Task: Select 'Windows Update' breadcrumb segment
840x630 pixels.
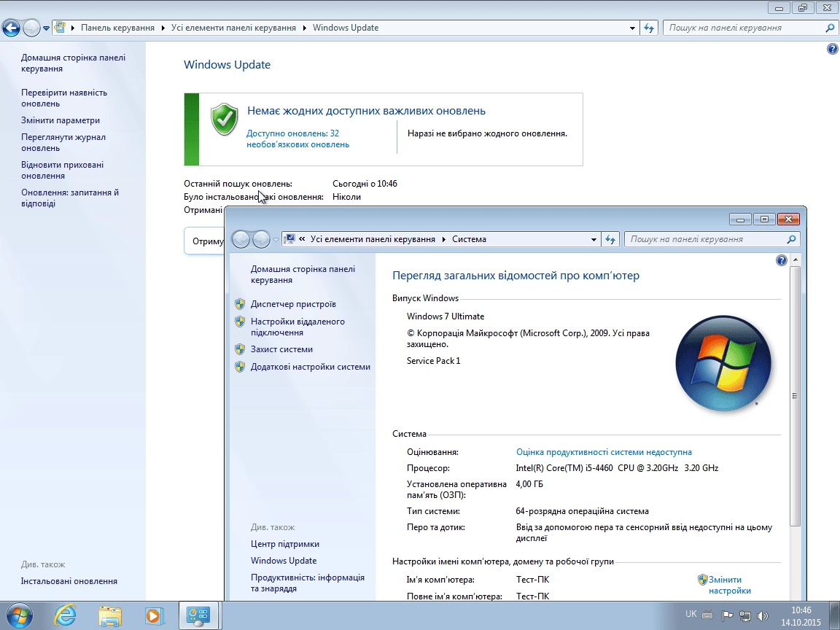Action: point(346,28)
